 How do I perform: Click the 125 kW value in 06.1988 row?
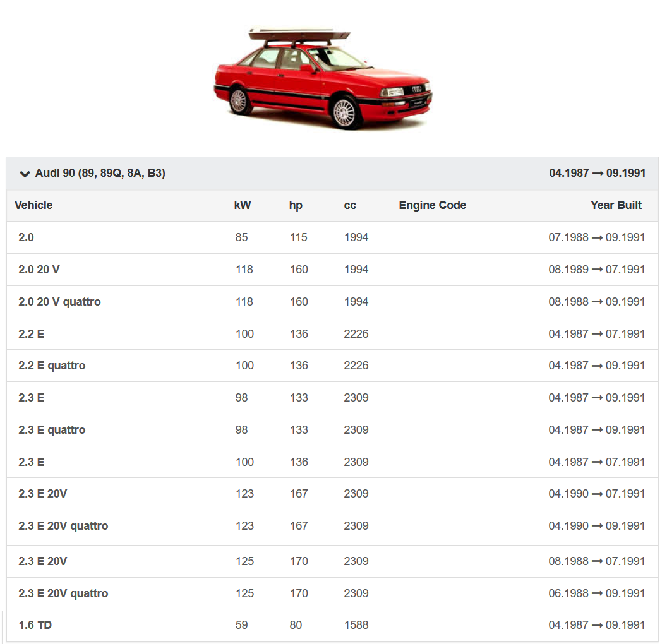pos(244,593)
